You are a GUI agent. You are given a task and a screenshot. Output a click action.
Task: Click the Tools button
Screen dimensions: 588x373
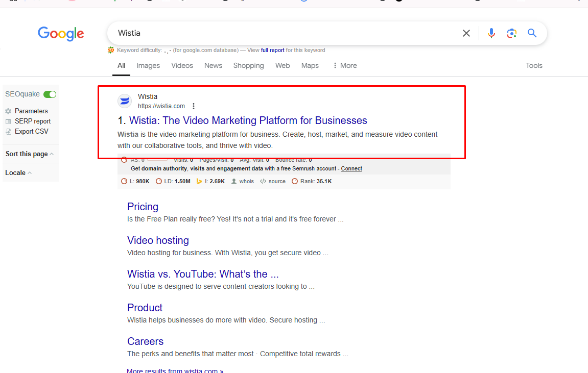click(534, 65)
